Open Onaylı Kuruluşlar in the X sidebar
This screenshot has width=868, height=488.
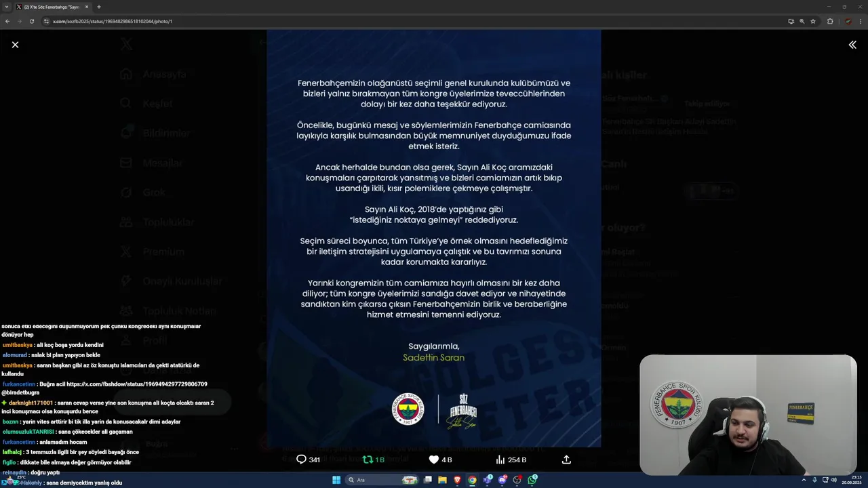pyautogui.click(x=171, y=281)
